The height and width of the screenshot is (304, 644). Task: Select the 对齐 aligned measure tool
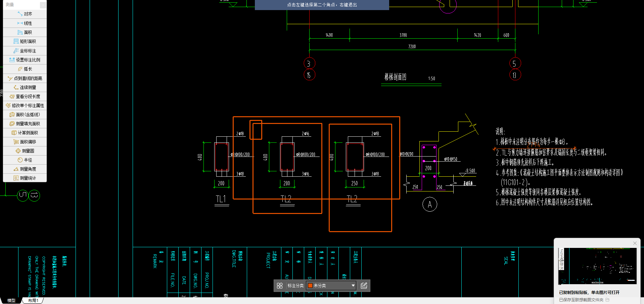(25, 14)
